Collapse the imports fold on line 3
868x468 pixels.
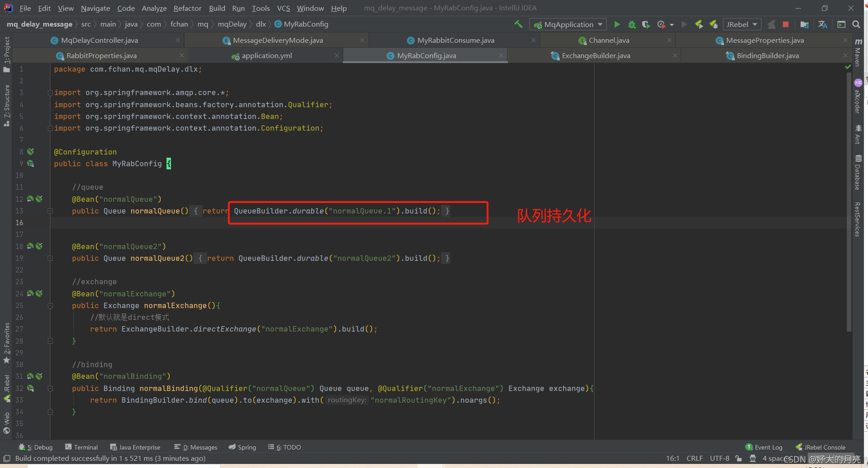(50, 93)
